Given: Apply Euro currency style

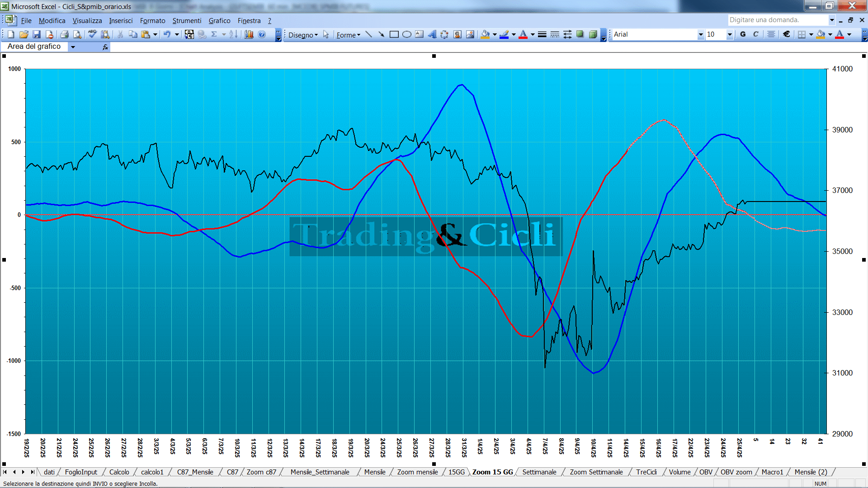Looking at the screenshot, I should (x=787, y=34).
